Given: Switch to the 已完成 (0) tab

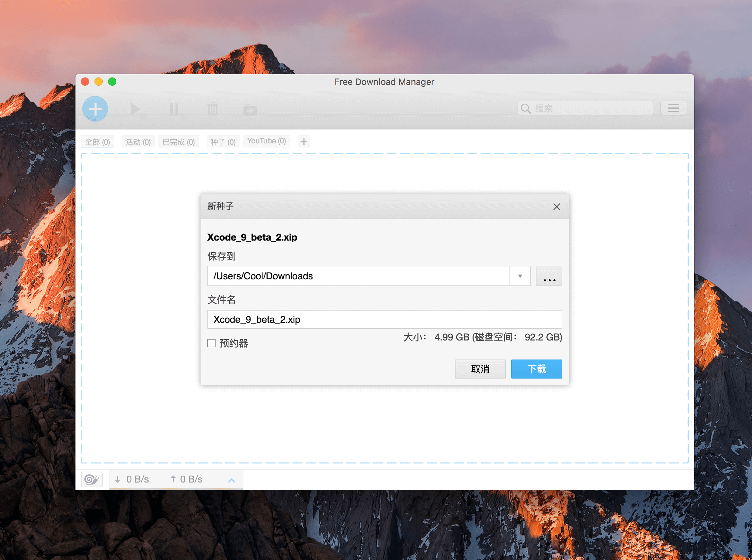Looking at the screenshot, I should [x=178, y=142].
